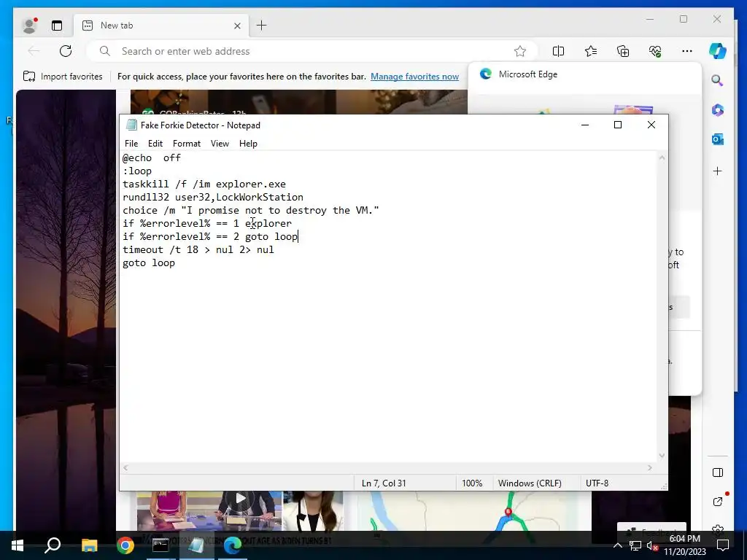This screenshot has width=747, height=560.
Task: Add page to favorites star icon
Action: [519, 51]
